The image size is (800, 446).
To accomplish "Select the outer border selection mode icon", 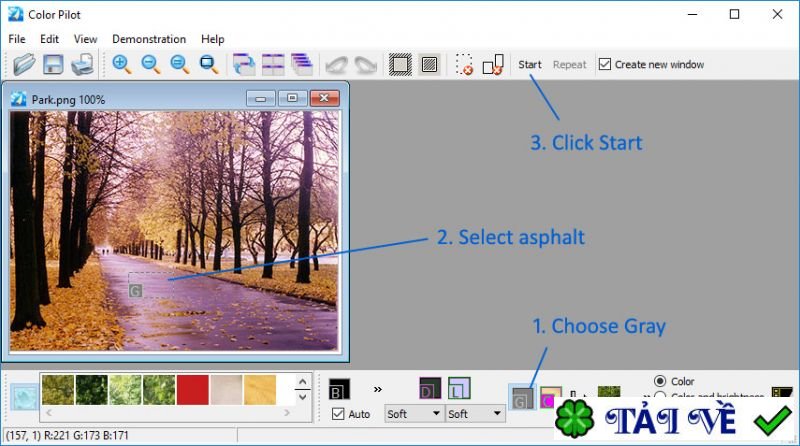I will (x=401, y=65).
